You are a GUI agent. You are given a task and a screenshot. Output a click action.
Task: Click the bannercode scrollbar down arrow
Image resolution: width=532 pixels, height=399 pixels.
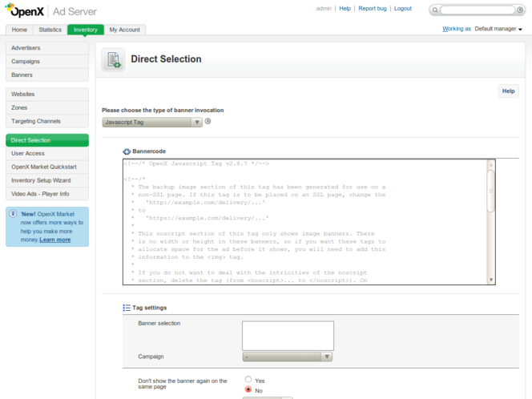pos(490,280)
